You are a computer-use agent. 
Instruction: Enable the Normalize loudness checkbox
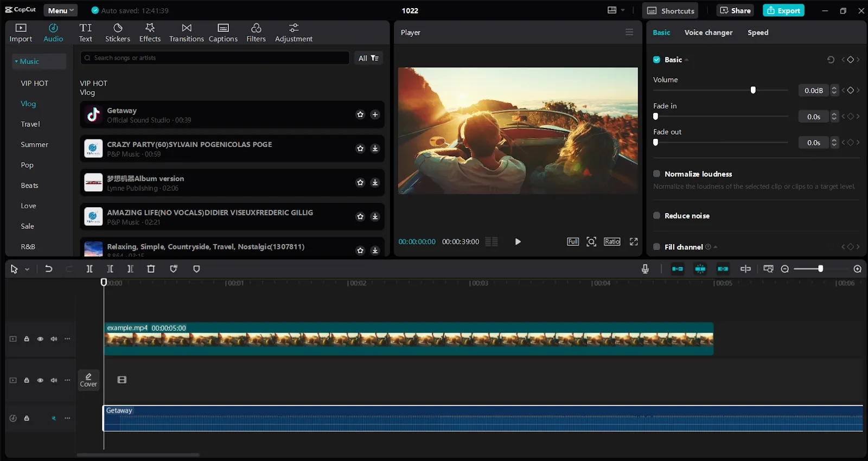656,174
